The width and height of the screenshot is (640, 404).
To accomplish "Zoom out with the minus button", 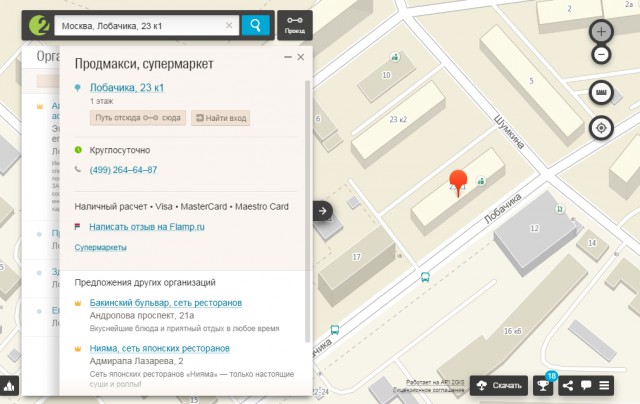I will [x=601, y=55].
